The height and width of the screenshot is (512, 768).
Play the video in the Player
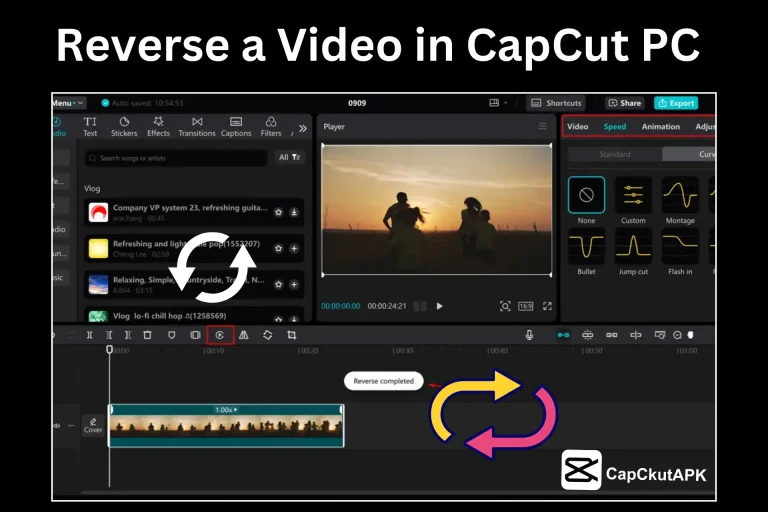[x=439, y=306]
